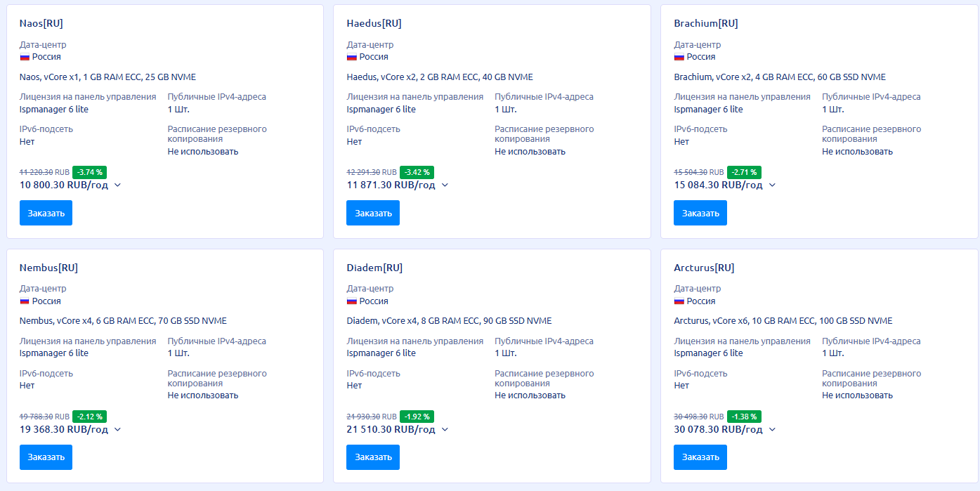Expand the price period dropdown on Naos card

(118, 185)
